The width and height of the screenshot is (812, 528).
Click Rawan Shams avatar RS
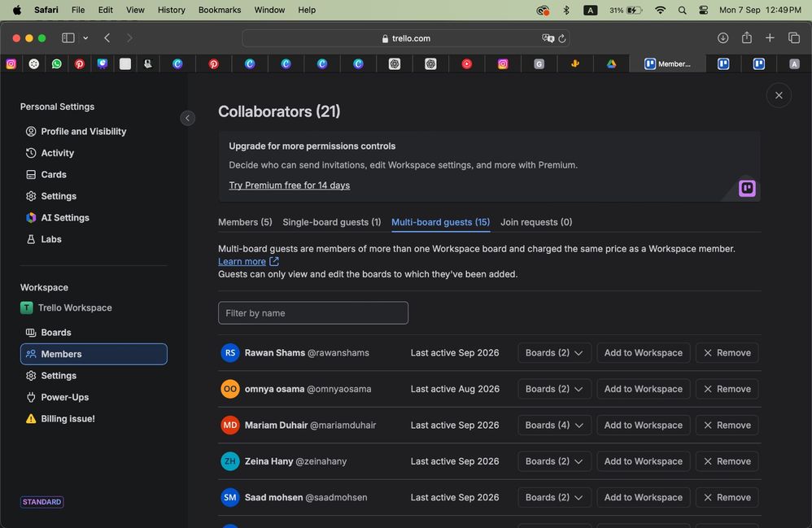coord(230,353)
